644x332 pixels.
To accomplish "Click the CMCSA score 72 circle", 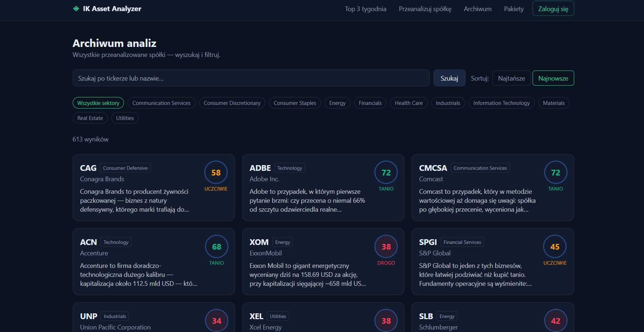I will tap(556, 173).
